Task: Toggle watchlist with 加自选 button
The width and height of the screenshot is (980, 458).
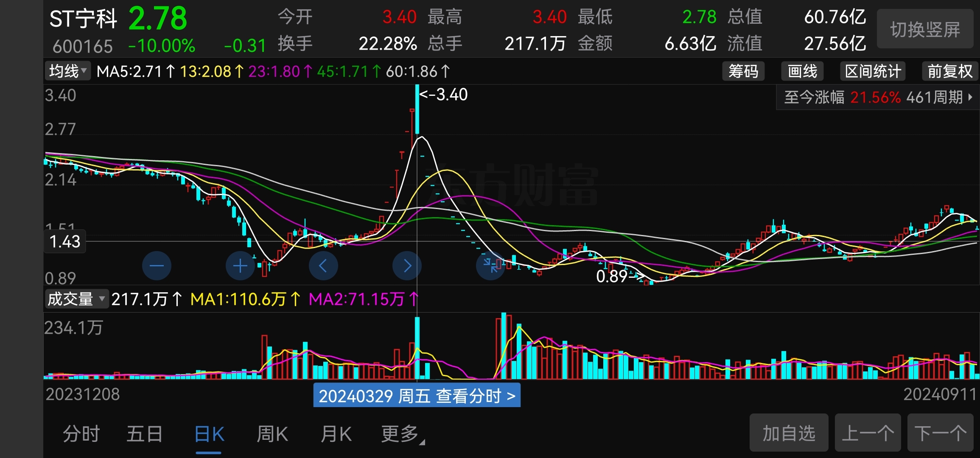Action: point(789,433)
